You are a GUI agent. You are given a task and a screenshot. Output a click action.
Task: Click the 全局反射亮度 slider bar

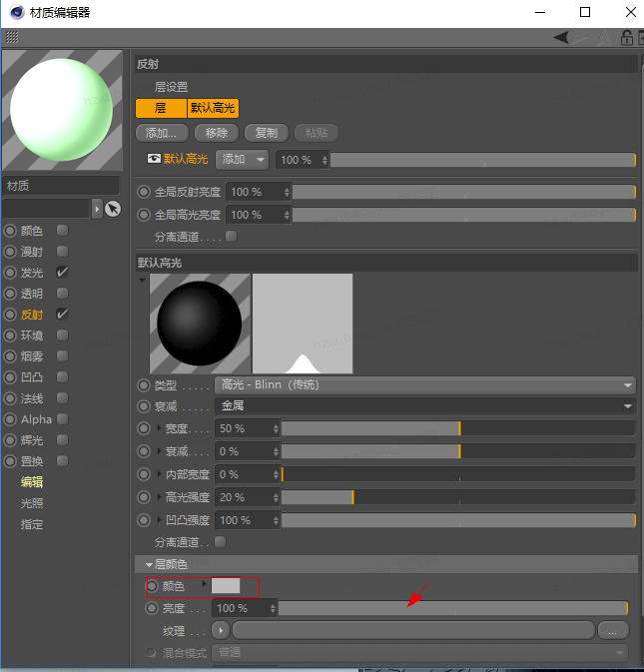(x=464, y=192)
